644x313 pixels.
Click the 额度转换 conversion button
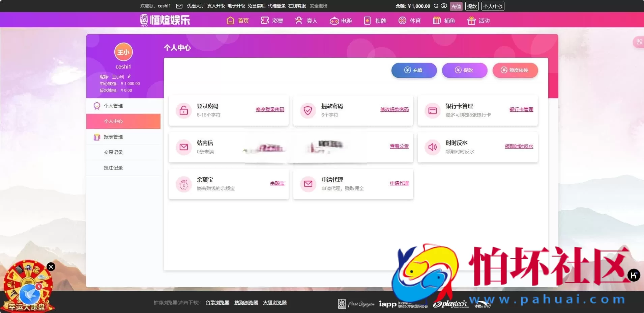515,70
